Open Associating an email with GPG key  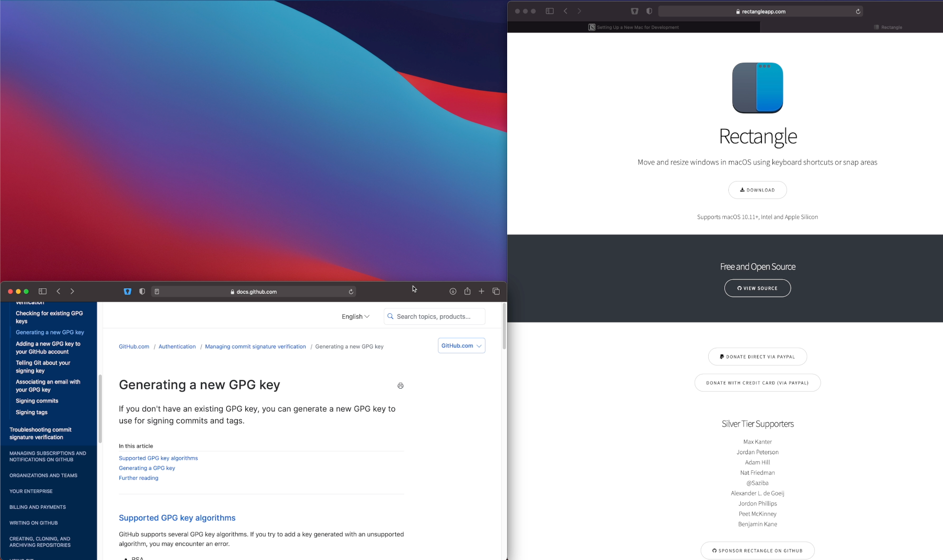(x=48, y=386)
